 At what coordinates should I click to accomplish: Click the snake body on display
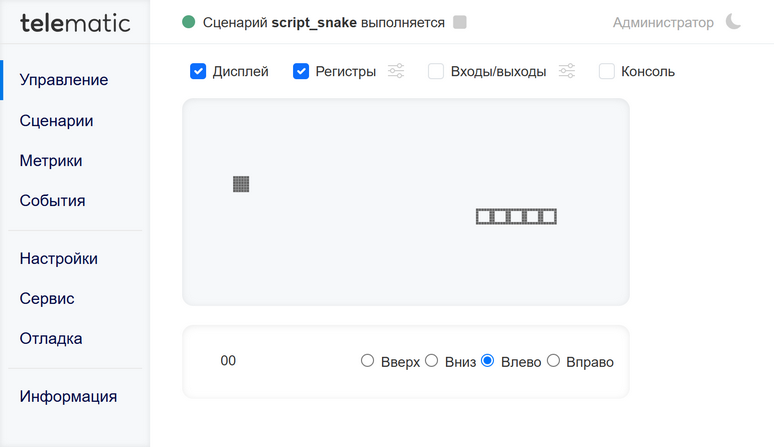pyautogui.click(x=516, y=217)
